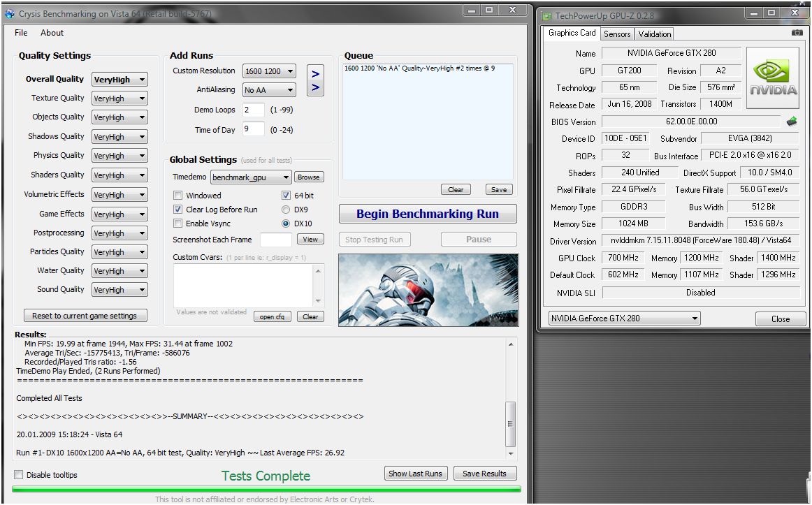This screenshot has width=812, height=505.
Task: Click the Save Results button
Action: tap(485, 474)
